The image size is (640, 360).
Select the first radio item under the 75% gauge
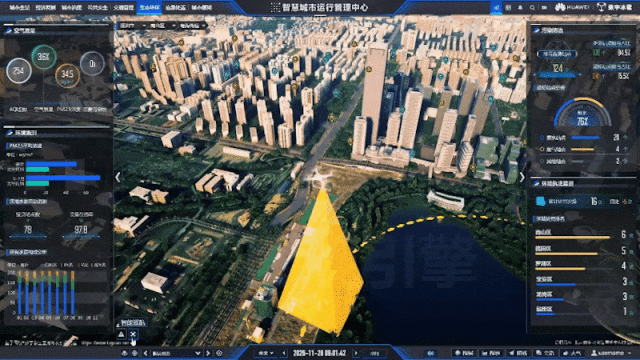tap(542, 138)
